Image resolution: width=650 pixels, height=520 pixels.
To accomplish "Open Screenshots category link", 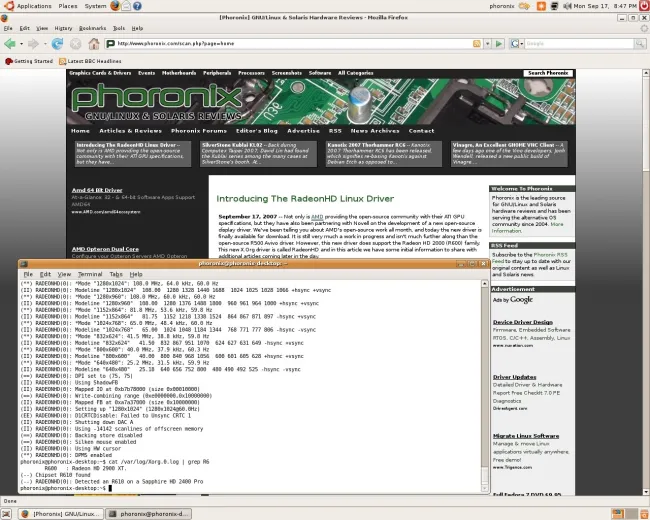I will (286, 73).
